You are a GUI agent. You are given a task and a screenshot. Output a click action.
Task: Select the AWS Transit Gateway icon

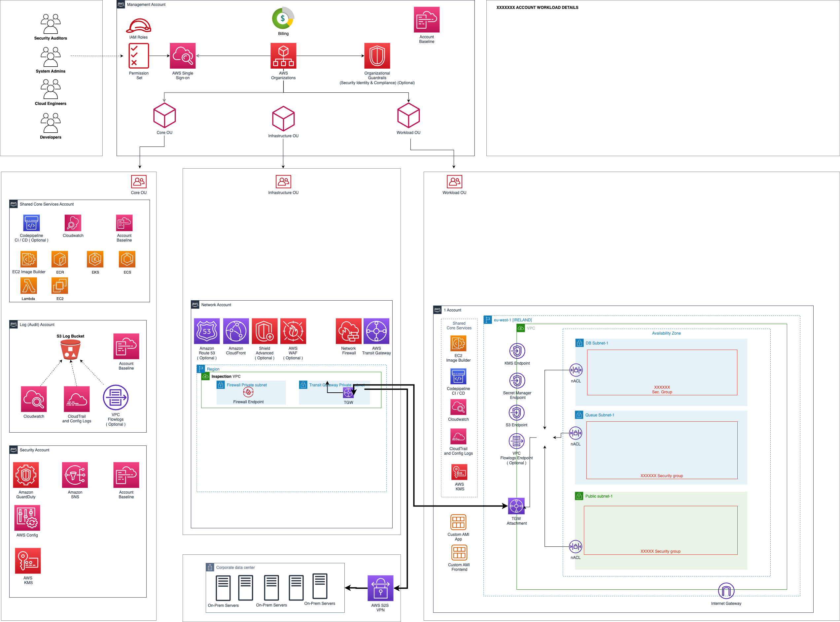(376, 331)
